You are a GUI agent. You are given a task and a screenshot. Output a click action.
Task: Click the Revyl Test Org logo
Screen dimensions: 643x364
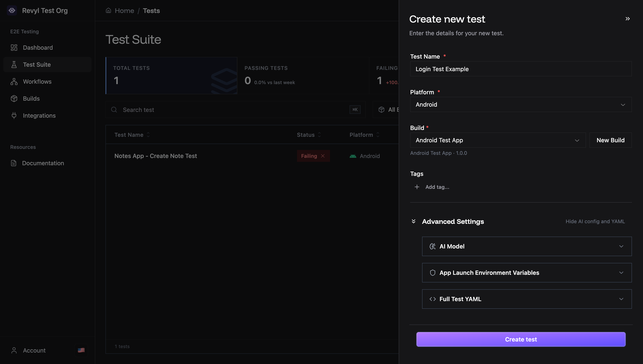(x=12, y=10)
